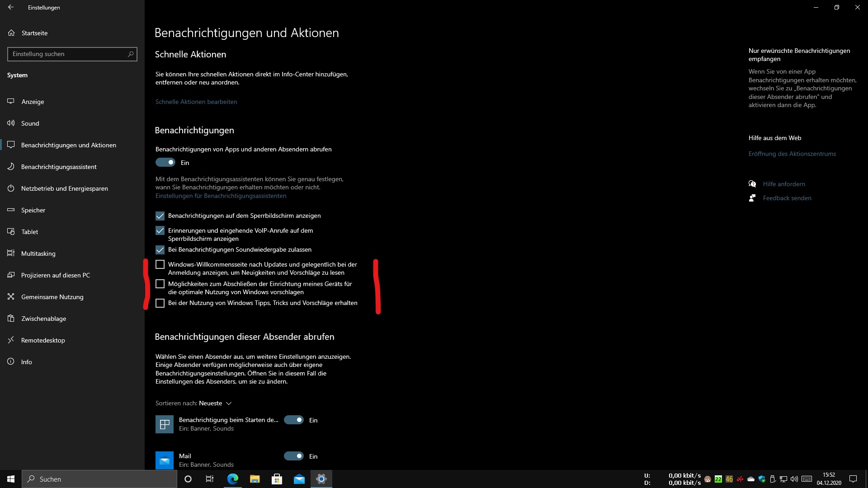Click the back arrow in Einstellungen
This screenshot has height=488, width=868.
(11, 7)
